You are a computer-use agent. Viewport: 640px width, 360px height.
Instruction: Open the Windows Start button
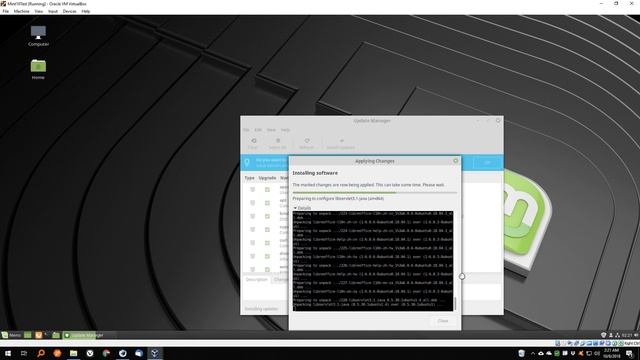point(8,353)
